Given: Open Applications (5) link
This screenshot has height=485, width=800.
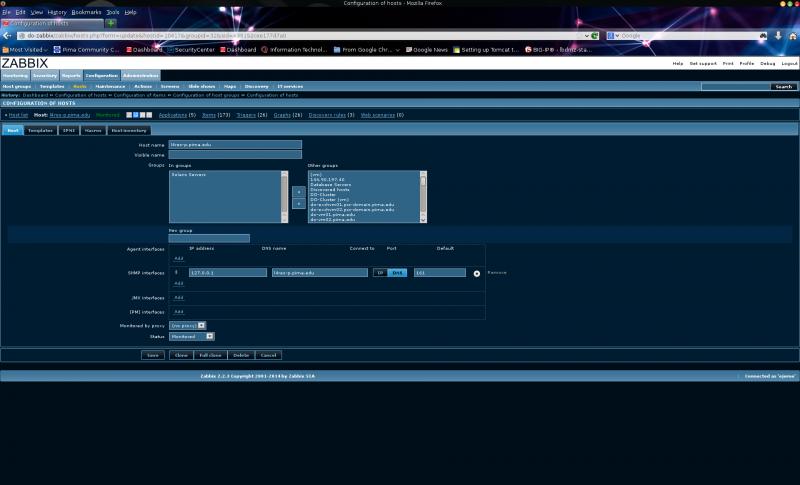Looking at the screenshot, I should click(x=173, y=115).
